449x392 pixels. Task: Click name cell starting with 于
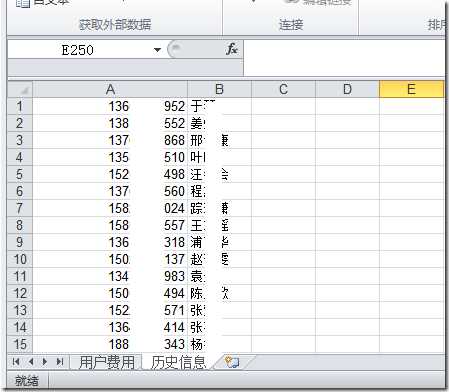[x=219, y=106]
